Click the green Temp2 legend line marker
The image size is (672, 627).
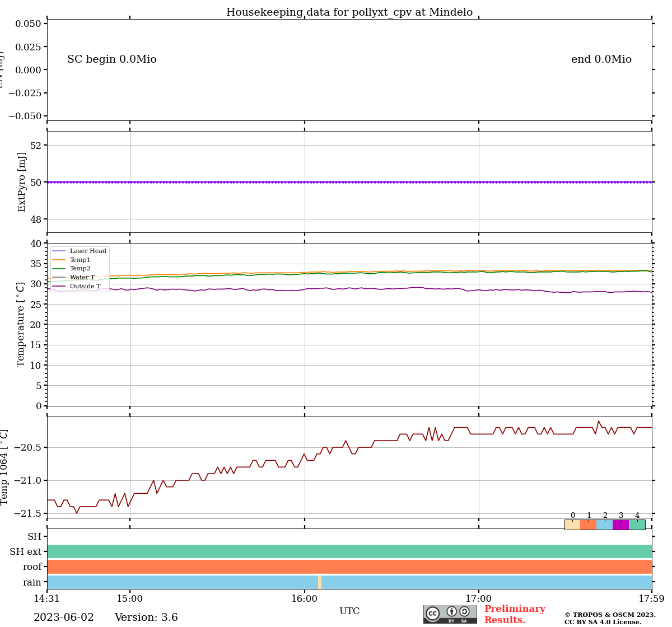click(x=59, y=269)
